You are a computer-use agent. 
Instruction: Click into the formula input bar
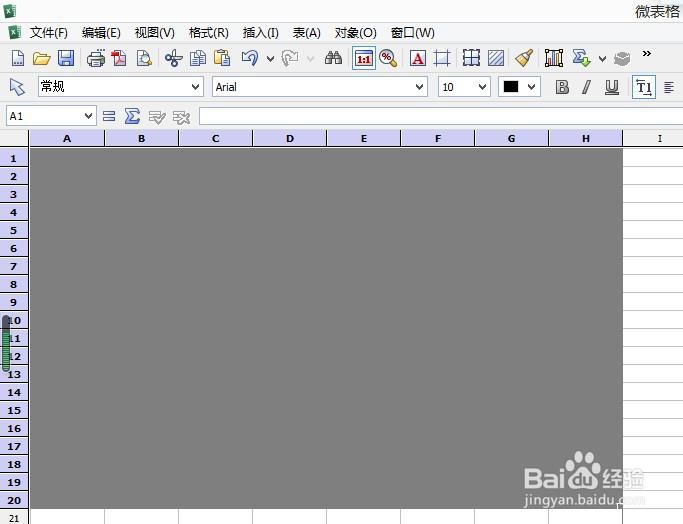pyautogui.click(x=441, y=116)
